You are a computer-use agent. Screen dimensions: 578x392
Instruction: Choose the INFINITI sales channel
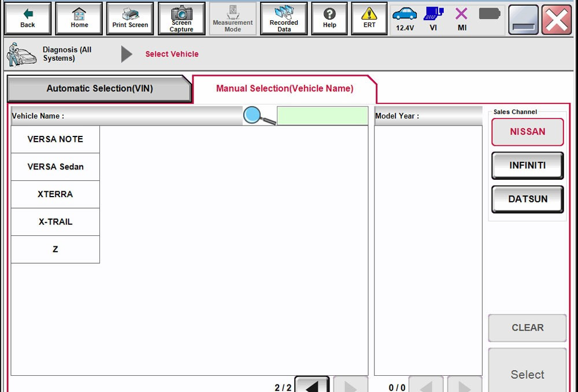click(x=527, y=165)
